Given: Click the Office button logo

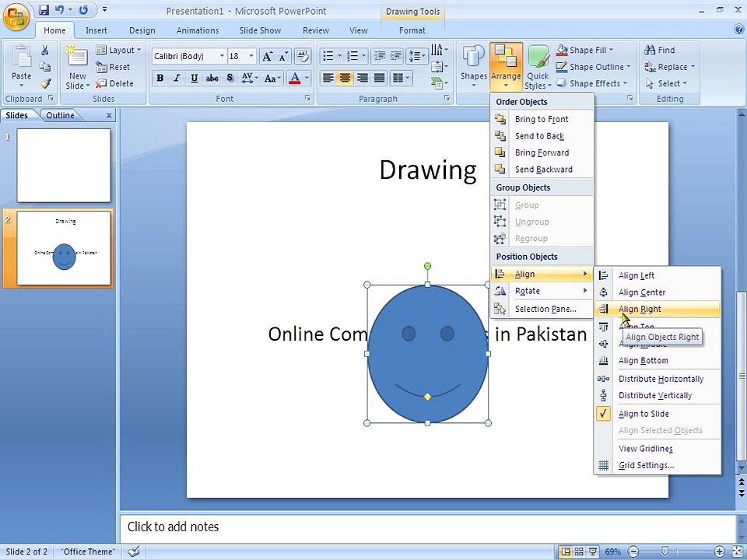Looking at the screenshot, I should click(x=16, y=16).
